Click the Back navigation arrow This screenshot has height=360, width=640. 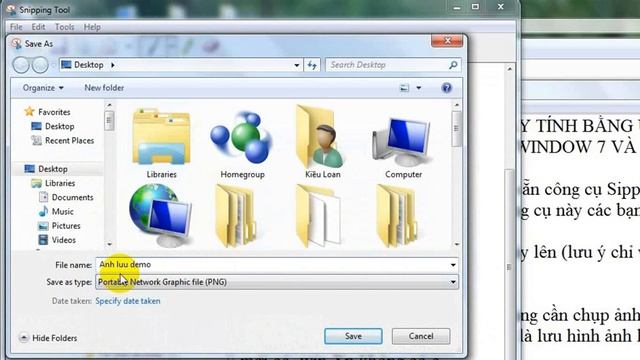(x=21, y=65)
